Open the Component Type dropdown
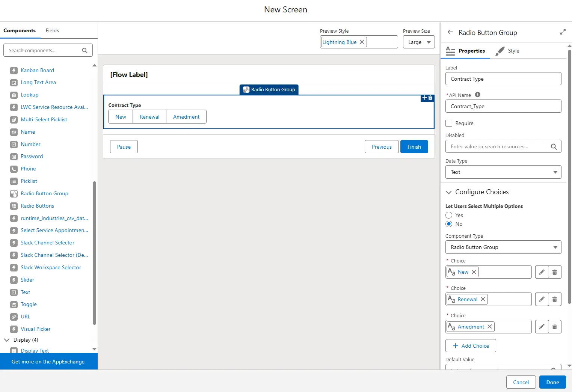The image size is (572, 392). 503,247
